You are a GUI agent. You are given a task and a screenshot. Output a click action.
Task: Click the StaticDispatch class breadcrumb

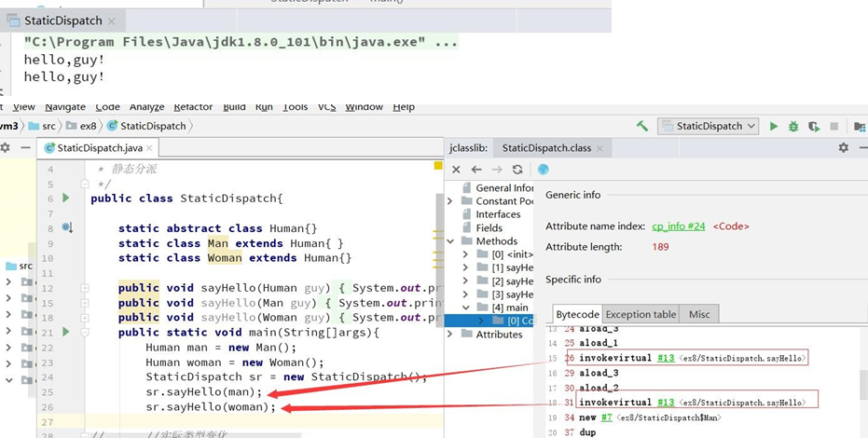click(147, 126)
